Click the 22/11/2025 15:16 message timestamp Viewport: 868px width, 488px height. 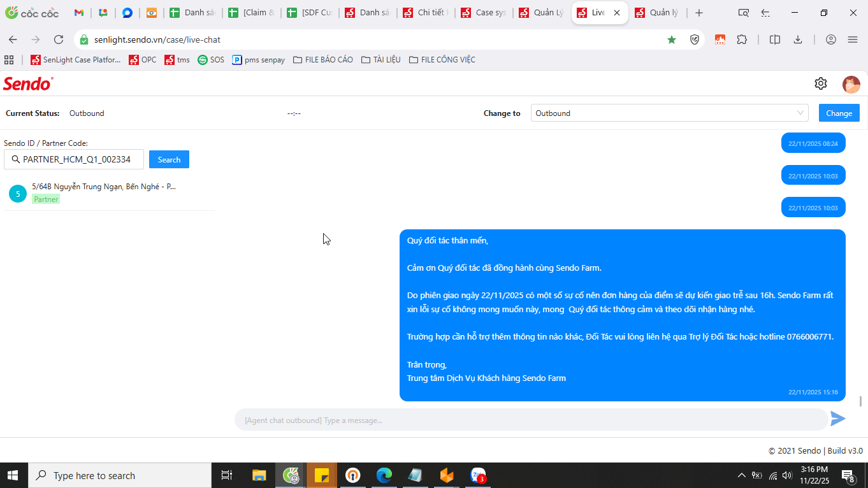(813, 392)
